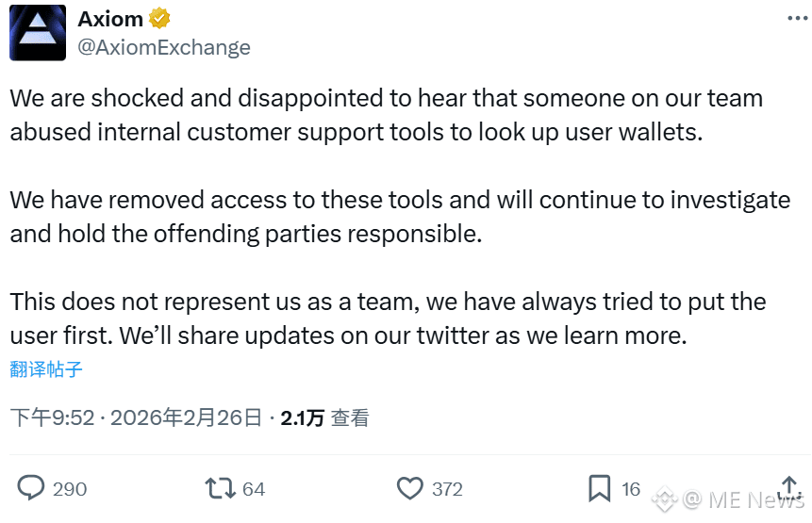Open the @AxiomExchange handle link

tap(163, 47)
